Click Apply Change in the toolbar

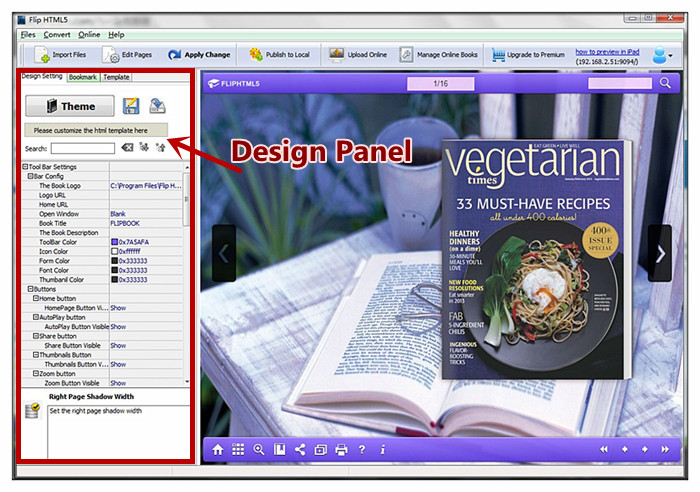tap(199, 55)
